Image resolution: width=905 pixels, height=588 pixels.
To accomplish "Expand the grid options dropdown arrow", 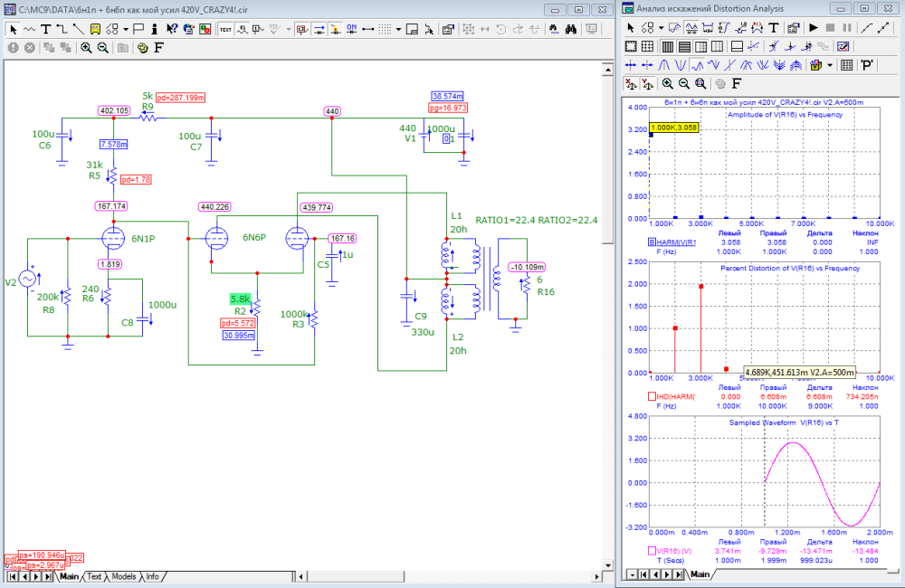I will [398, 28].
